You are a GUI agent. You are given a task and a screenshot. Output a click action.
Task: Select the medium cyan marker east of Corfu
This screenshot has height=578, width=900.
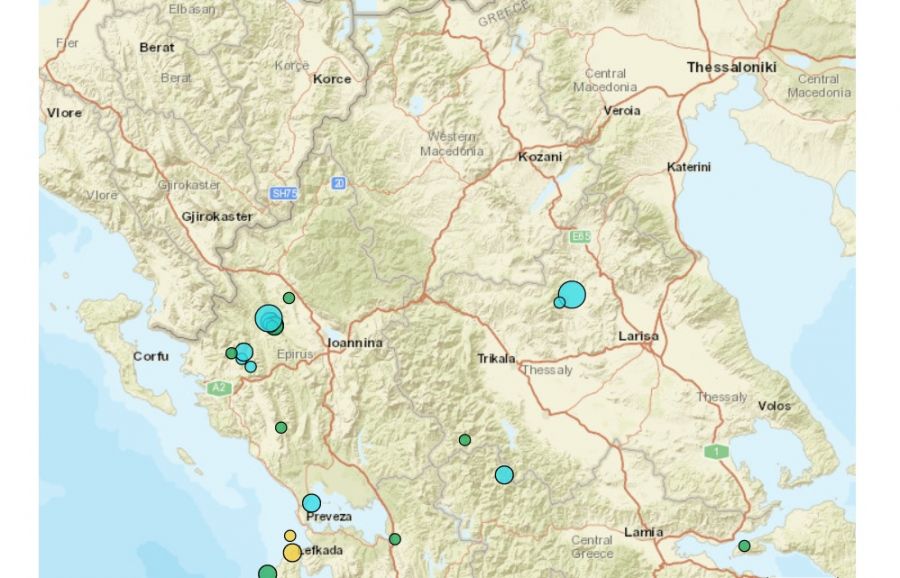pyautogui.click(x=244, y=352)
